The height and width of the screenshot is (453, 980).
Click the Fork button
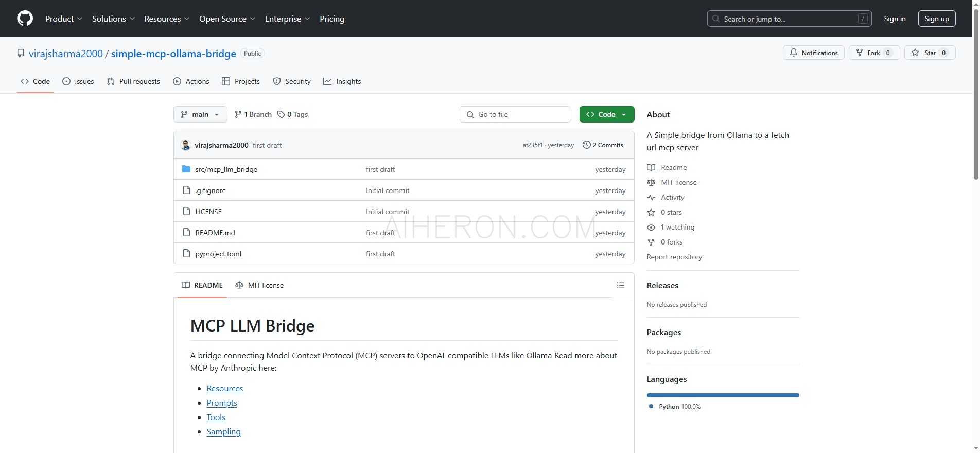[874, 53]
